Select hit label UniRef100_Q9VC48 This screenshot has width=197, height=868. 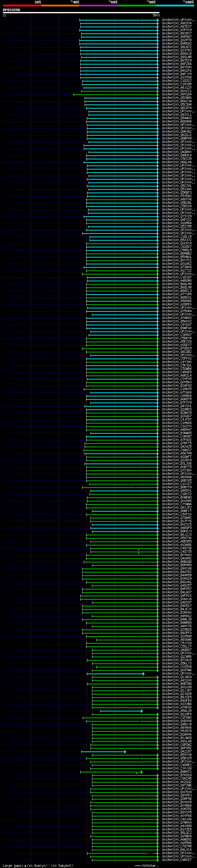(x=177, y=569)
